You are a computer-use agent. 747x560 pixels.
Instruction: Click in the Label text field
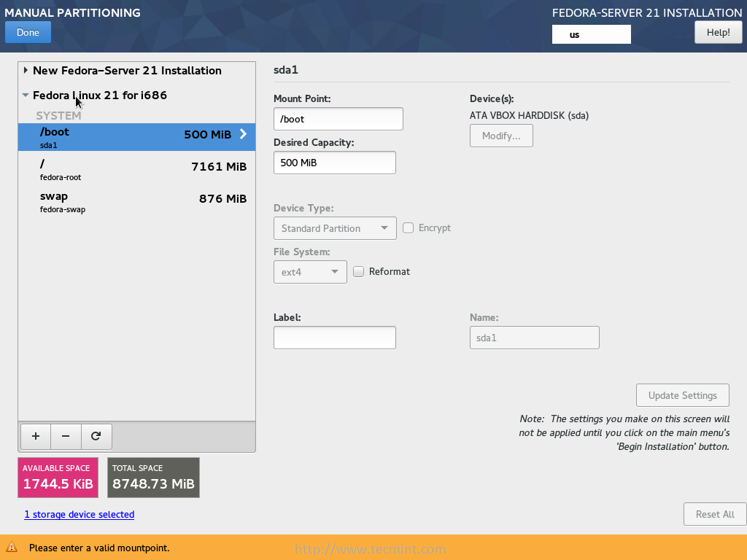(x=334, y=338)
